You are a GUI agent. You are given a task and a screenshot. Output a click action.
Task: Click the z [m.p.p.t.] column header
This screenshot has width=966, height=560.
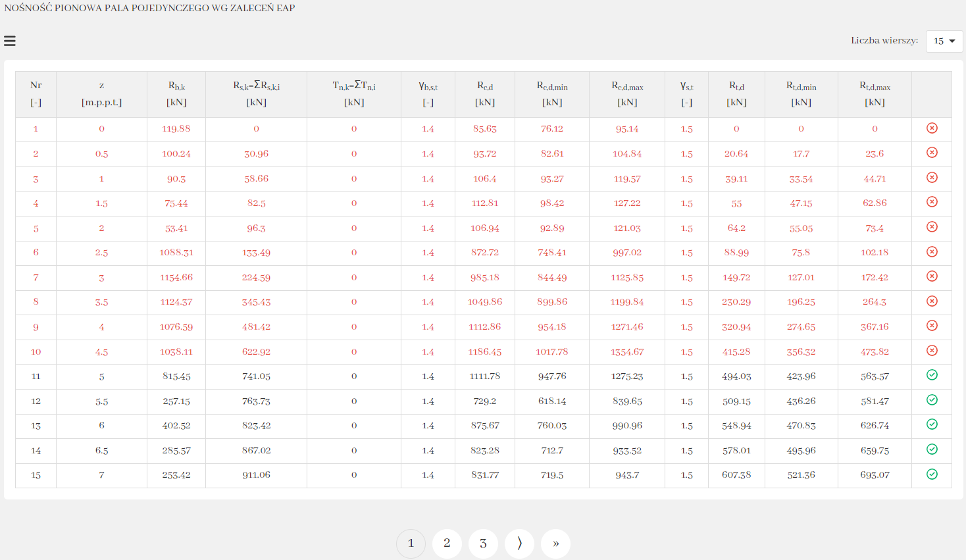(x=101, y=94)
